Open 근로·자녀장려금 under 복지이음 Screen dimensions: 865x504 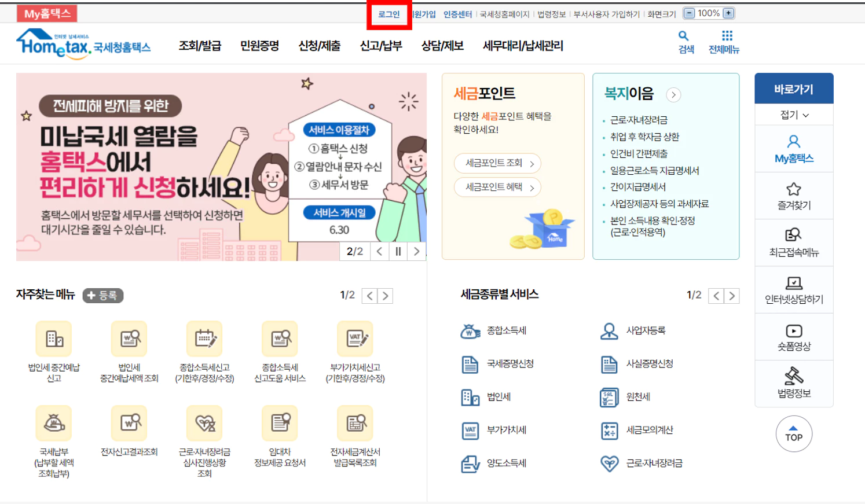(639, 120)
